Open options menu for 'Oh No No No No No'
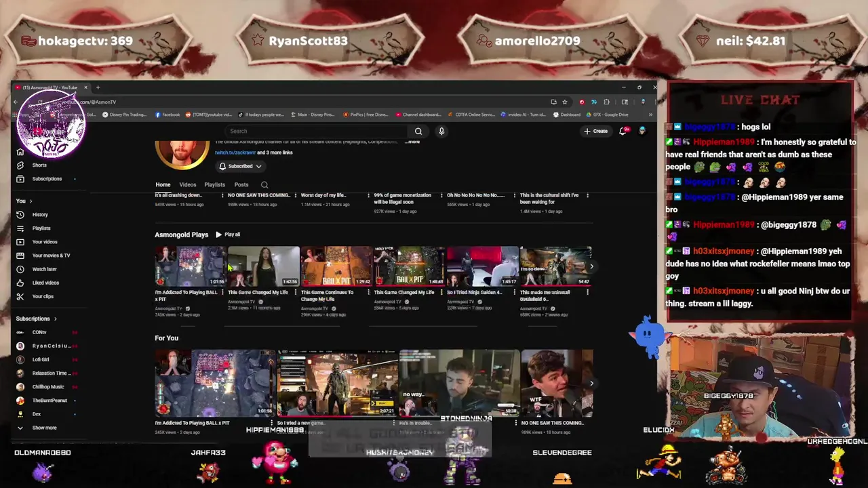This screenshot has width=868, height=488. point(515,196)
